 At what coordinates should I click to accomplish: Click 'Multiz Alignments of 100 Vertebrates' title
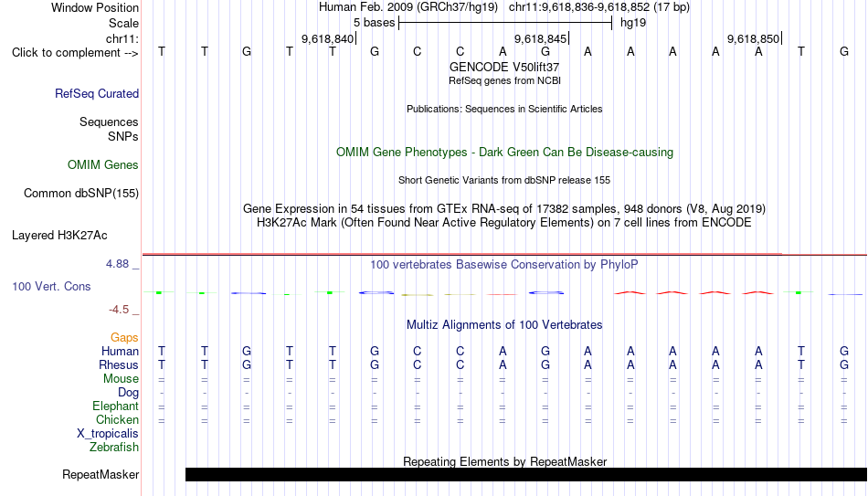[x=504, y=325]
